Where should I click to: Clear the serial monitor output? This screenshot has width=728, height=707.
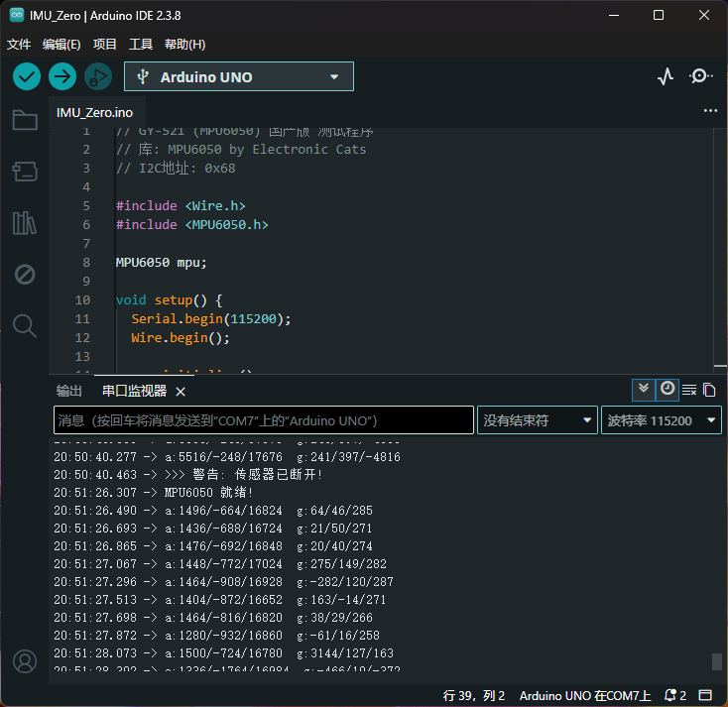(x=689, y=390)
